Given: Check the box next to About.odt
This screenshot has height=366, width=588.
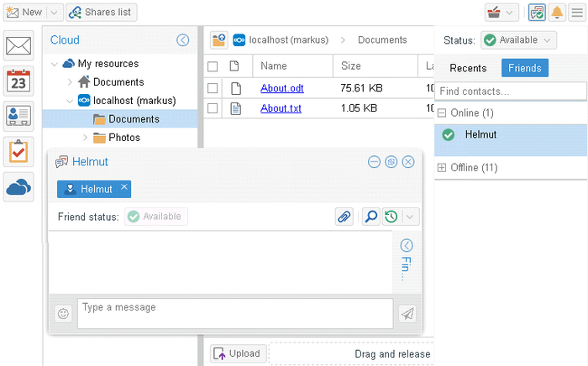Looking at the screenshot, I should (x=213, y=87).
